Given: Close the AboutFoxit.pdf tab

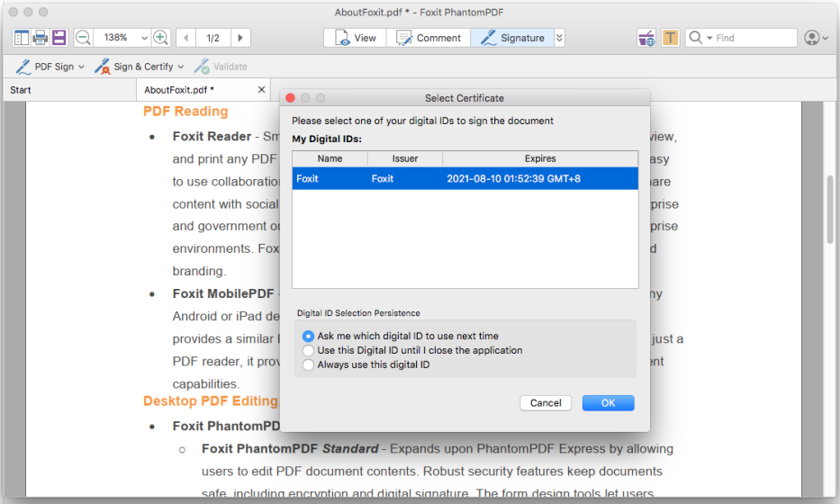Looking at the screenshot, I should tap(261, 89).
